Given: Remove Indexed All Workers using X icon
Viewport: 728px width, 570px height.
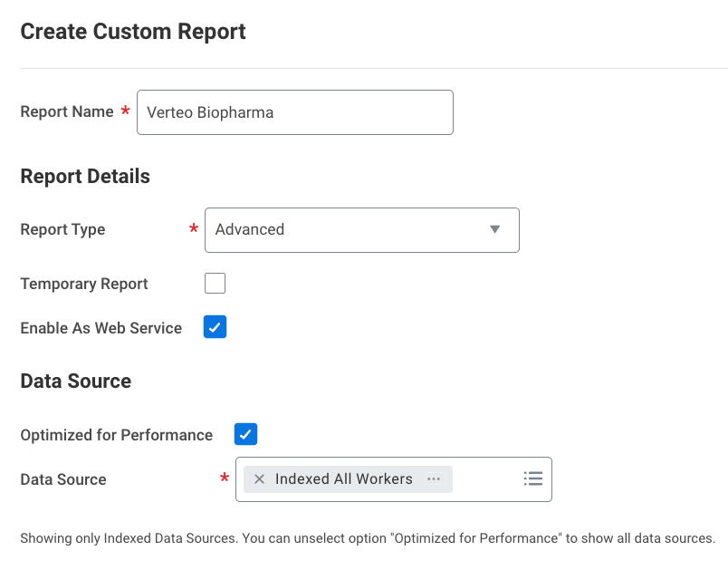Looking at the screenshot, I should click(260, 479).
